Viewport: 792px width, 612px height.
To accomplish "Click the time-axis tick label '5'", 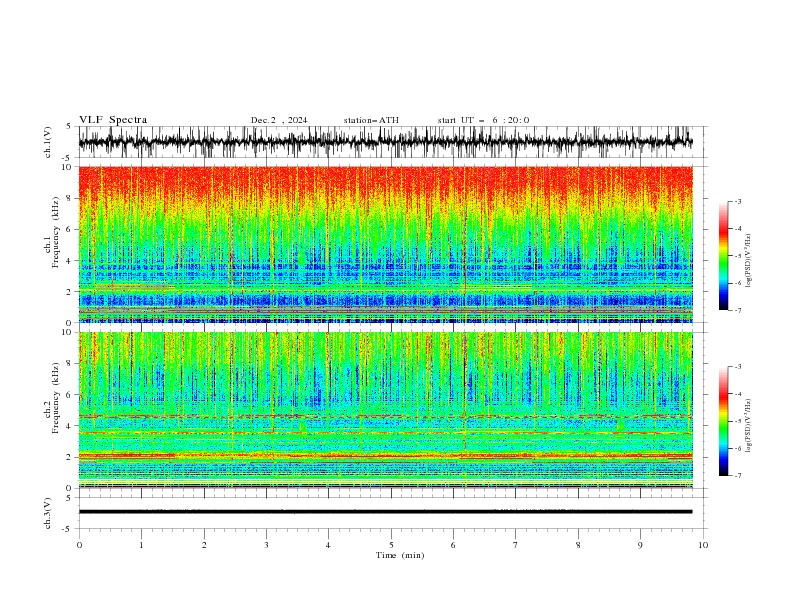I will [x=391, y=545].
